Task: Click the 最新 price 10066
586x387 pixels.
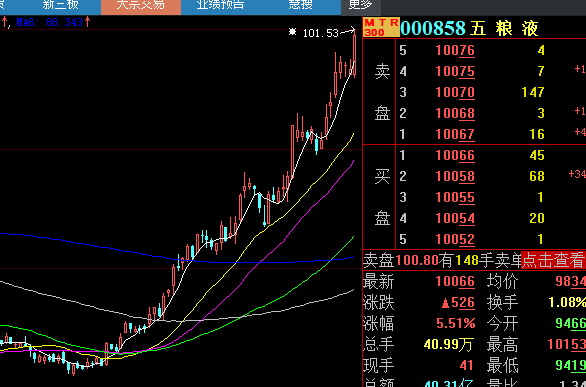Action: pyautogui.click(x=455, y=282)
